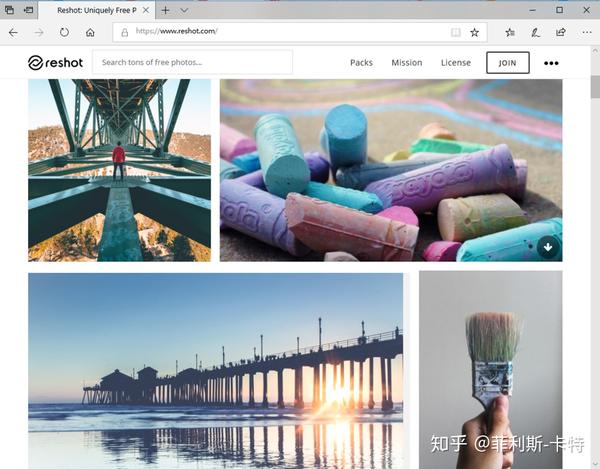Share this page icon
This screenshot has height=469, width=600.
click(561, 33)
